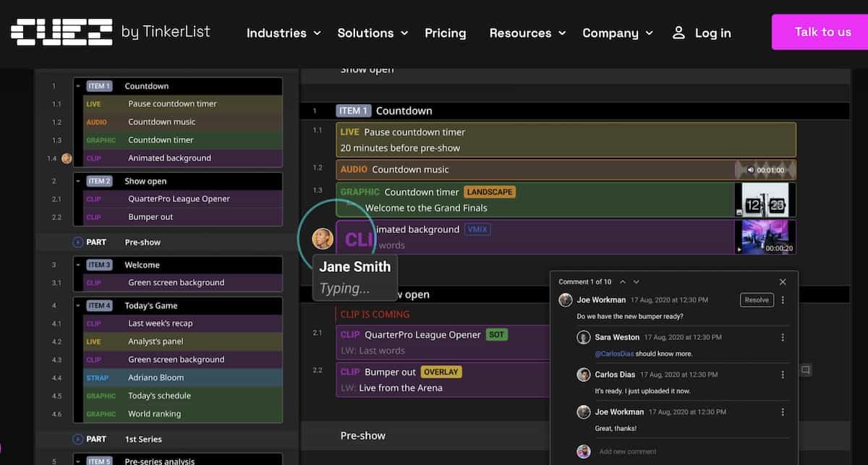This screenshot has width=868, height=465.
Task: Click Jane Smith's avatar next to Animated background
Action: pos(323,239)
